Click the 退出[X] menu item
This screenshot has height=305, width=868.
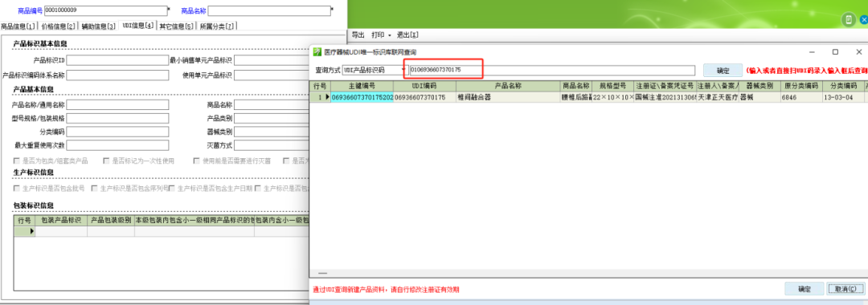pos(407,35)
